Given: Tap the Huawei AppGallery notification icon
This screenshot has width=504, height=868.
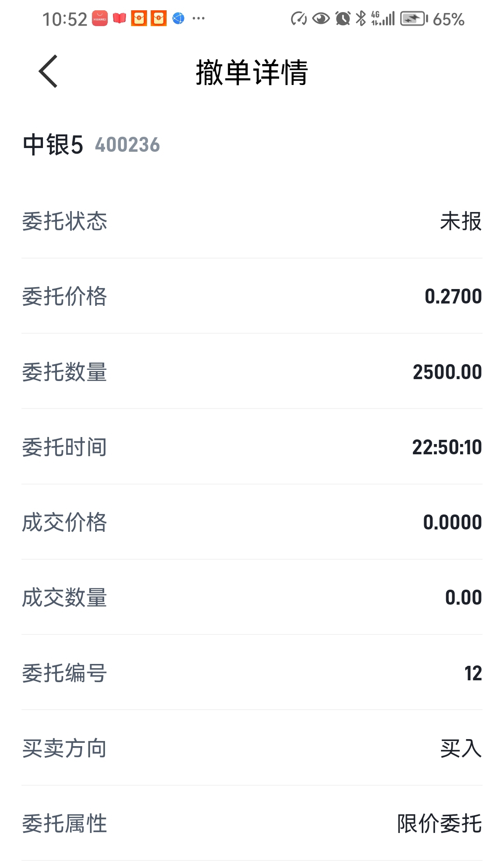Looking at the screenshot, I should 100,19.
